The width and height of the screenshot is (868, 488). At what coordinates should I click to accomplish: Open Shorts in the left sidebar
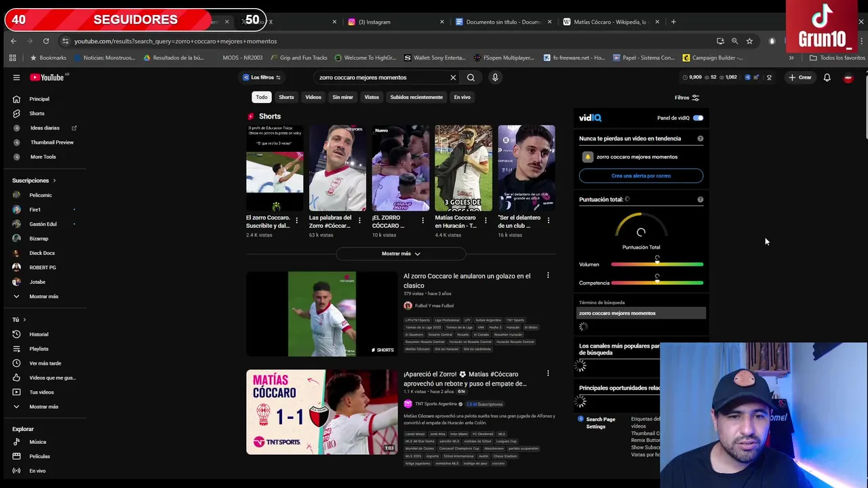[37, 113]
